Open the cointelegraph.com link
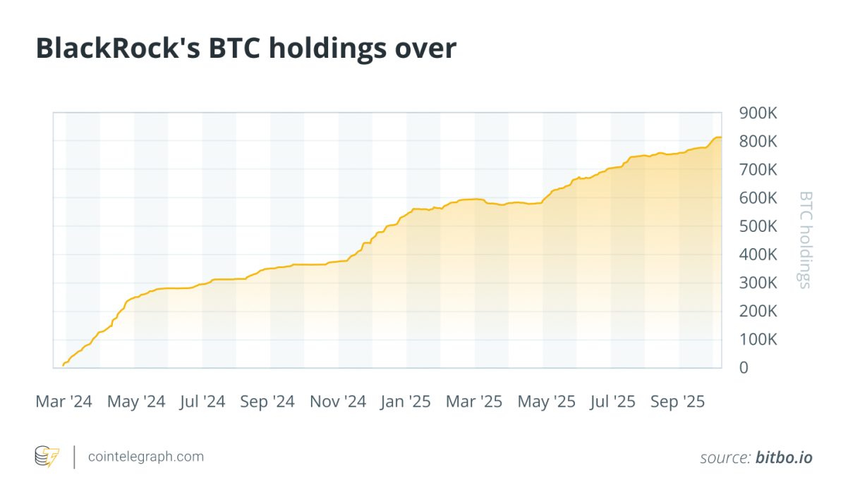The width and height of the screenshot is (848, 504). [x=145, y=457]
